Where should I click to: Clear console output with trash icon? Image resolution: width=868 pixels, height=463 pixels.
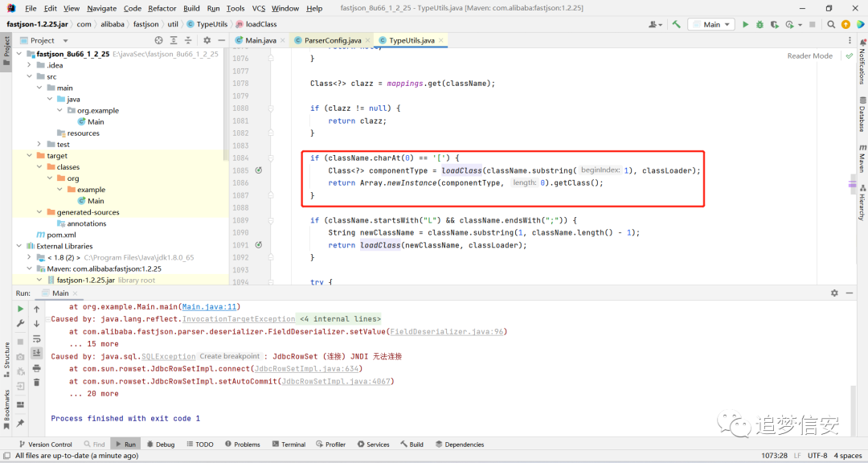tap(36, 383)
